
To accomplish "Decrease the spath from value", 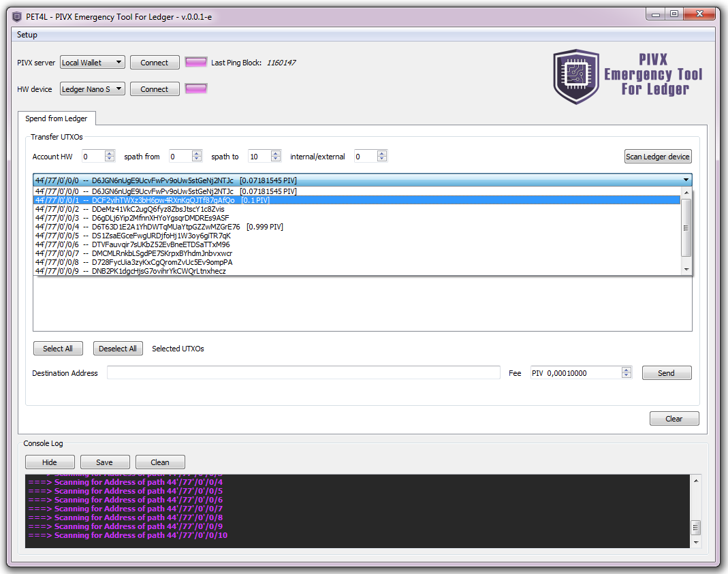I will 197,159.
